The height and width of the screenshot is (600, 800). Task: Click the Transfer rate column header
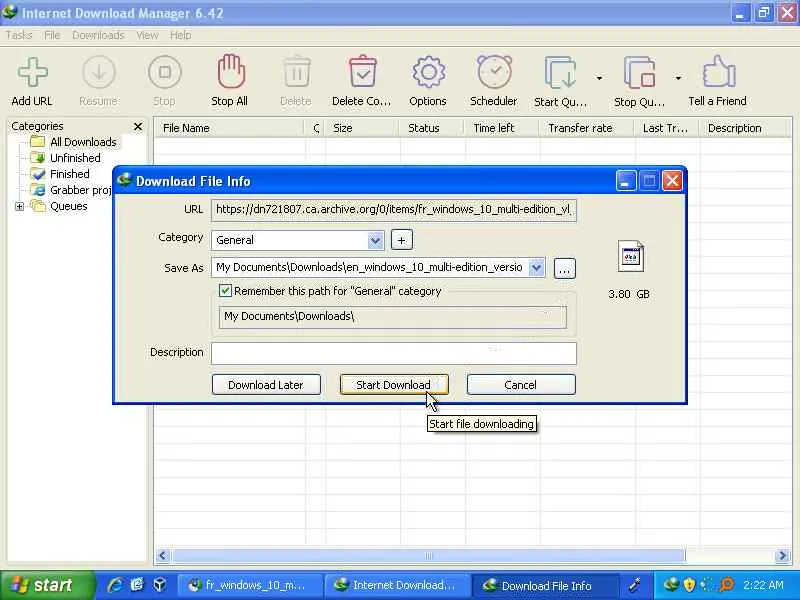[x=588, y=128]
